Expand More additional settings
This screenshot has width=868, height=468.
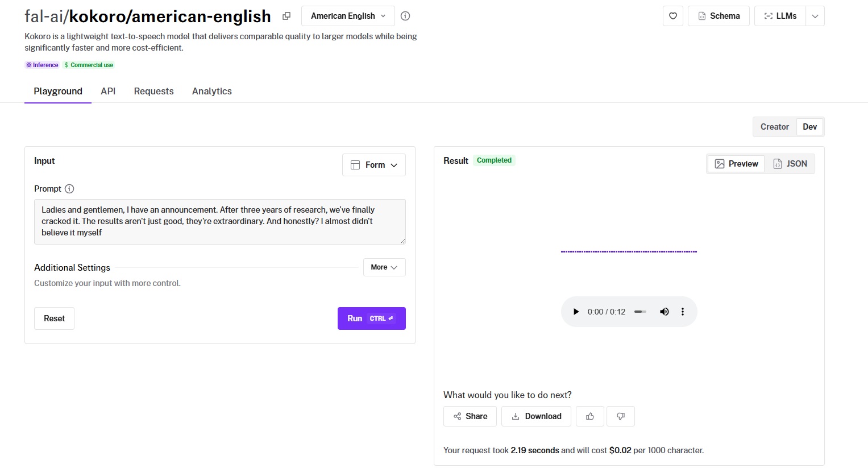tap(384, 267)
